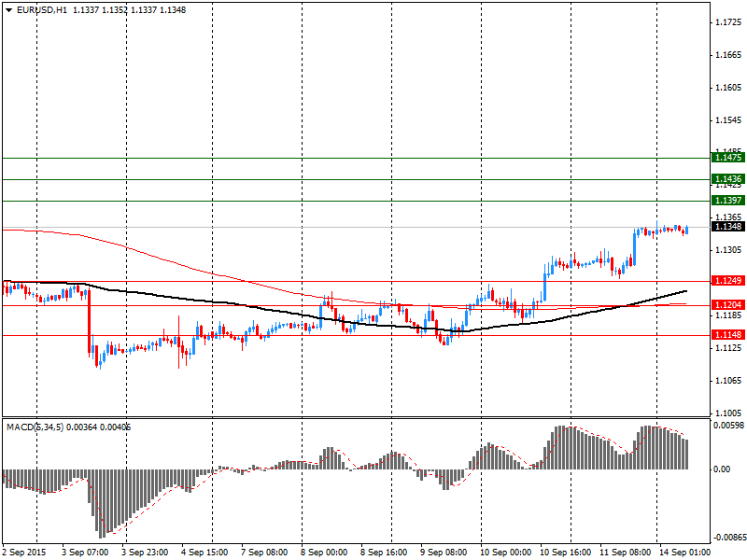Click the 1.1475 green resistance level label
This screenshot has height=560, width=747.
tap(728, 158)
